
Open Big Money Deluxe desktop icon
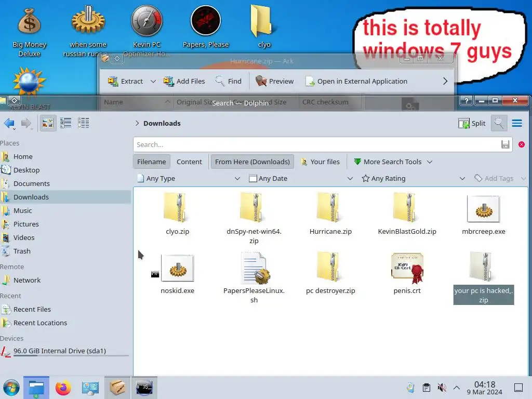point(29,33)
